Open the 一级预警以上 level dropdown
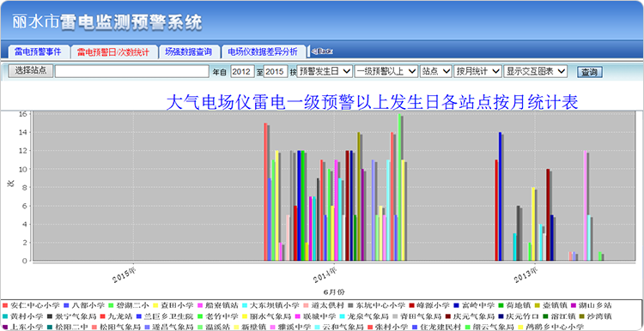This screenshot has width=644, height=331. (x=386, y=71)
